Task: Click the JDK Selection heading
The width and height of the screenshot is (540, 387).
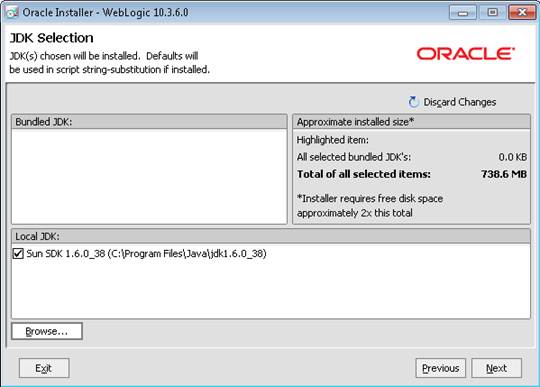Action: click(51, 38)
